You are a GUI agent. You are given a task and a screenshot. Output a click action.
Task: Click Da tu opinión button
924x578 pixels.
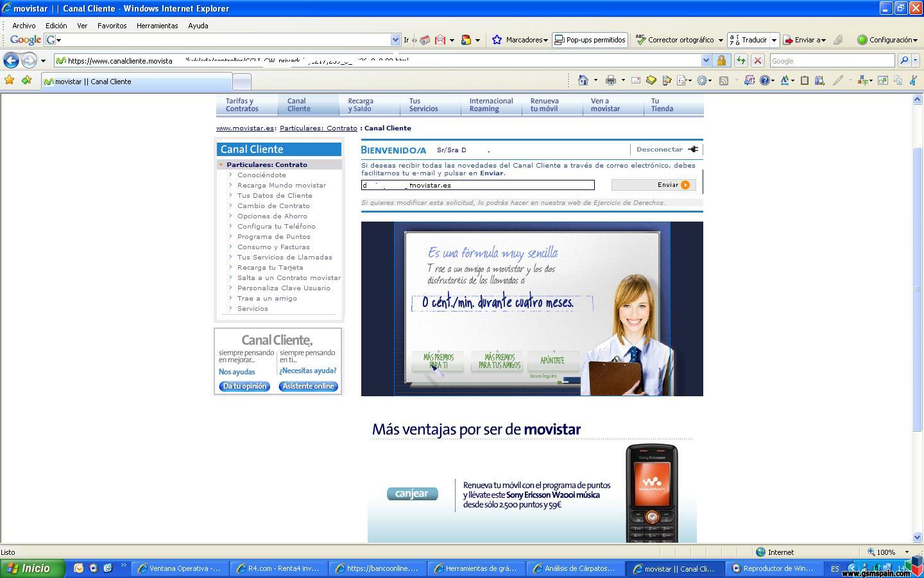(x=244, y=386)
